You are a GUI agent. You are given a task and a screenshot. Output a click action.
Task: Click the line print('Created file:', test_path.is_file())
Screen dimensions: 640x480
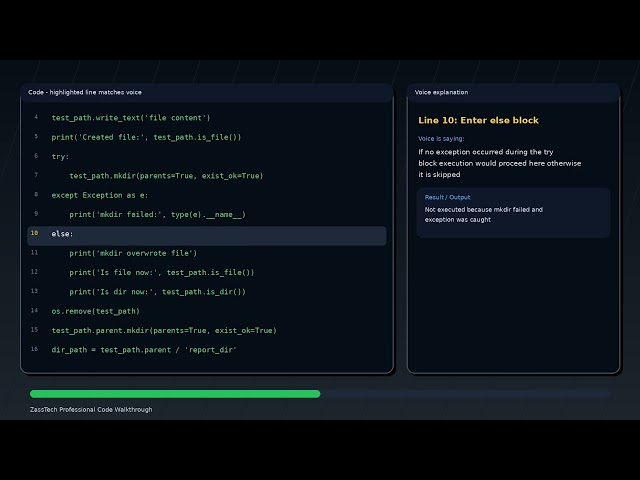(146, 137)
